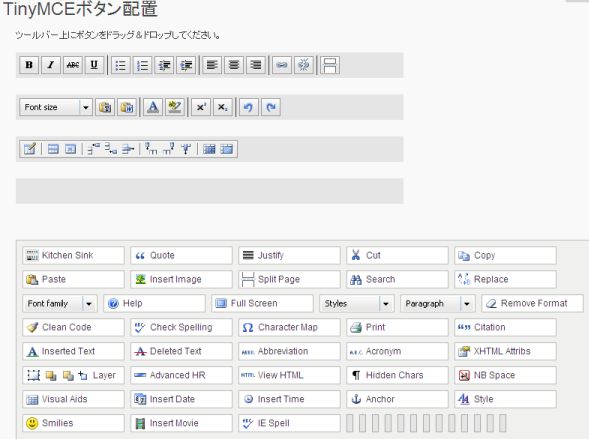Click the text color A icon
This screenshot has height=439, width=589.
pyautogui.click(x=153, y=107)
